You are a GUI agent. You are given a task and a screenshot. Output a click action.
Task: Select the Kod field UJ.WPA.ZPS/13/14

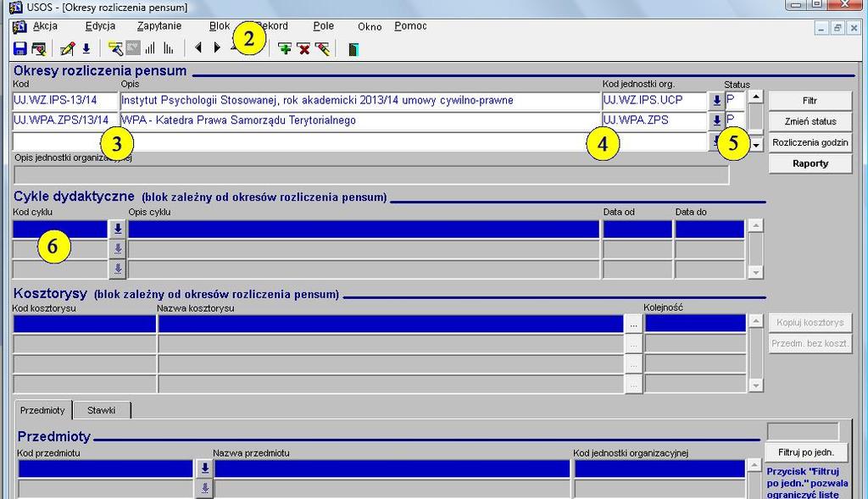click(65, 120)
